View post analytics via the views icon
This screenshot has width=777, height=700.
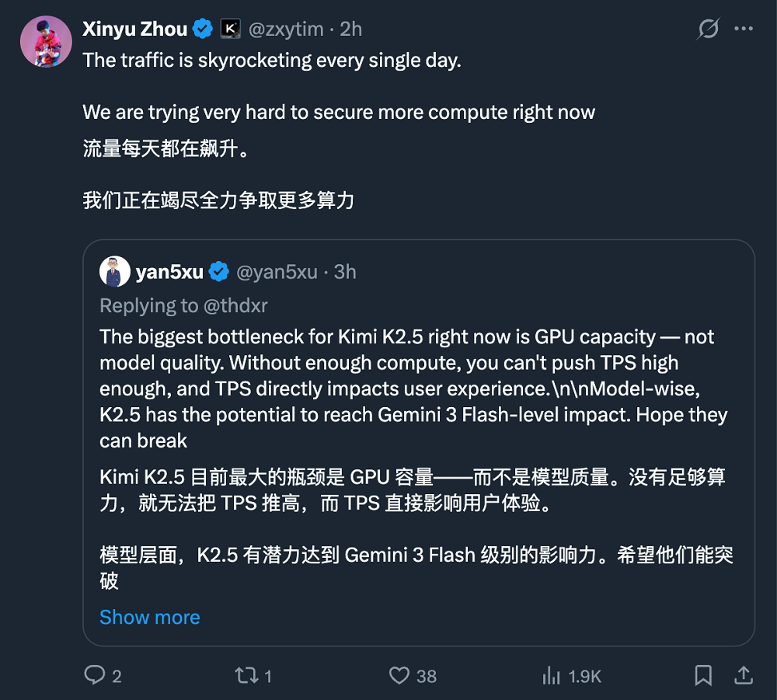553,676
